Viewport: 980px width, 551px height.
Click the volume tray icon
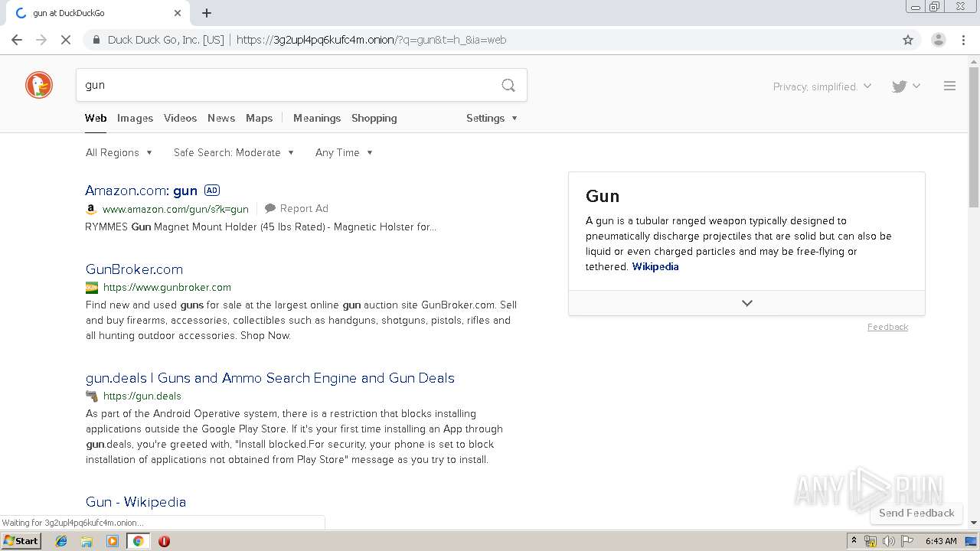point(889,541)
